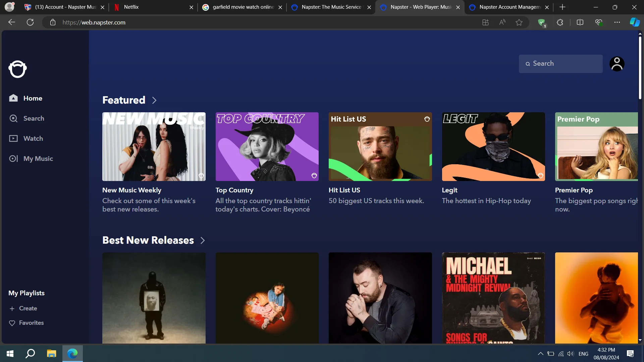
Task: Open the red circle girl album cover
Action: click(x=267, y=298)
